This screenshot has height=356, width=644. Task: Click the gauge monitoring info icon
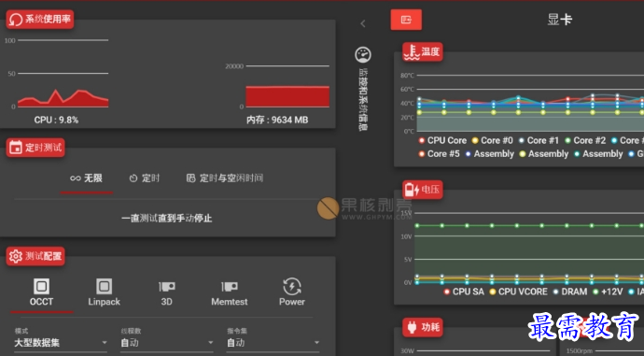(x=363, y=55)
